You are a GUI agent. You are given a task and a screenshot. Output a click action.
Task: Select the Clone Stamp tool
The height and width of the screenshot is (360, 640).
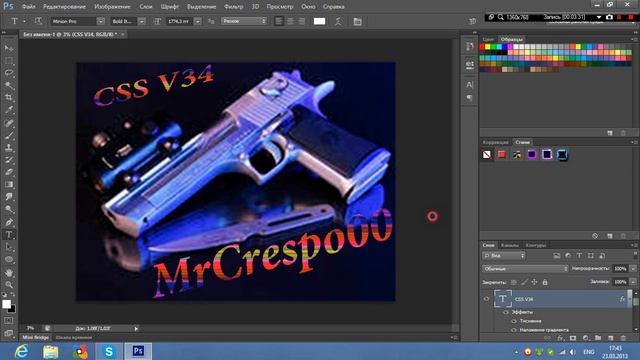pos(9,147)
